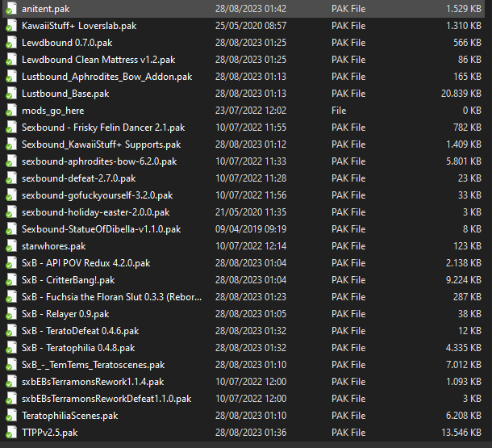Select file name Sexbound_KawaiiStuff+ Supports.pak
The image size is (492, 448).
(x=102, y=144)
